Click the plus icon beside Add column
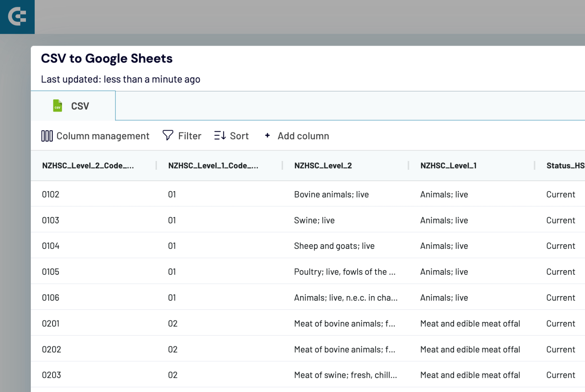The width and height of the screenshot is (585, 392). coord(267,135)
